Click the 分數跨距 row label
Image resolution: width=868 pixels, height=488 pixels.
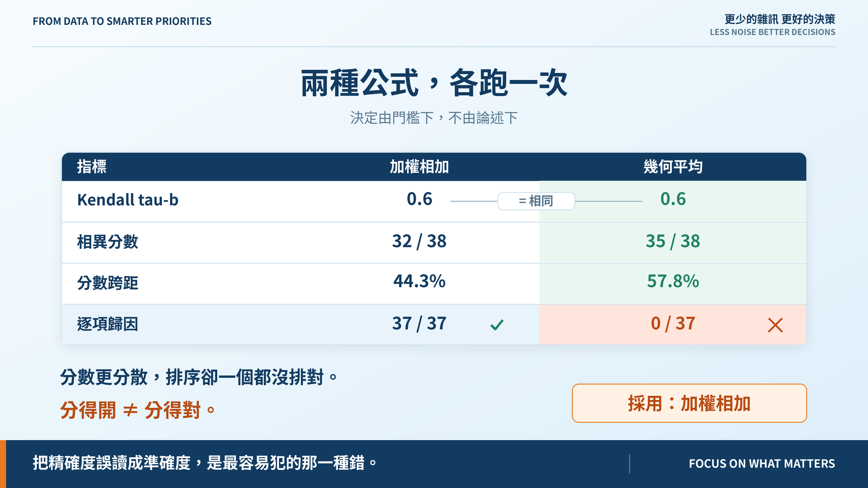coord(108,283)
